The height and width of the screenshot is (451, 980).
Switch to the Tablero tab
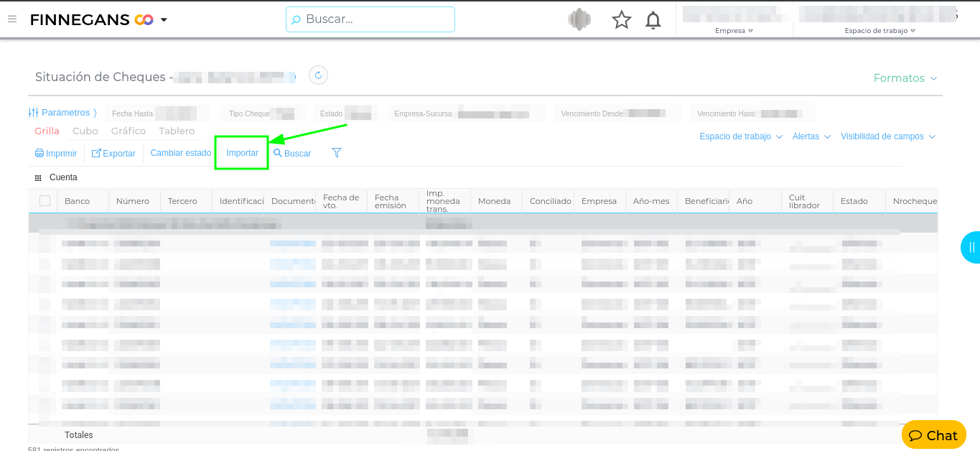pyautogui.click(x=177, y=131)
